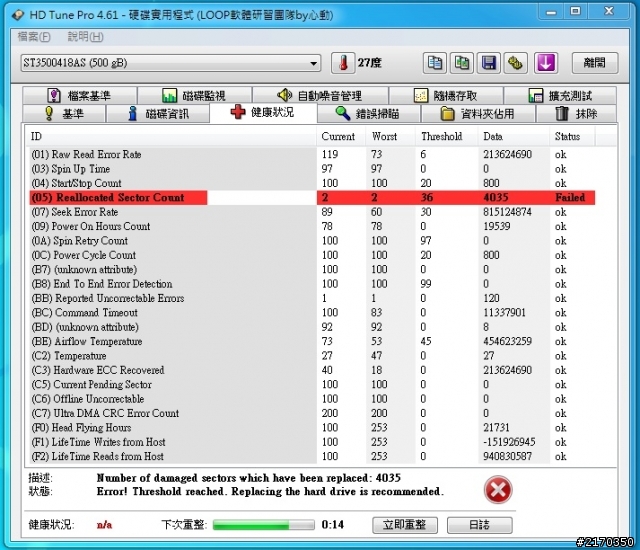Click the (B7) unknown attribute row

click(312, 269)
